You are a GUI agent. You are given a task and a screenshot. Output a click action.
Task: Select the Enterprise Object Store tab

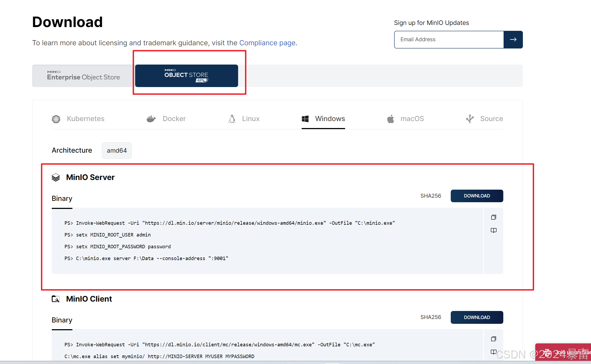83,76
